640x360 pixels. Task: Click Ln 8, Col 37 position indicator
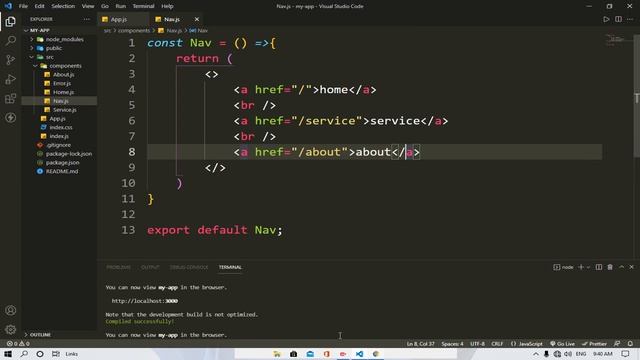click(420, 344)
